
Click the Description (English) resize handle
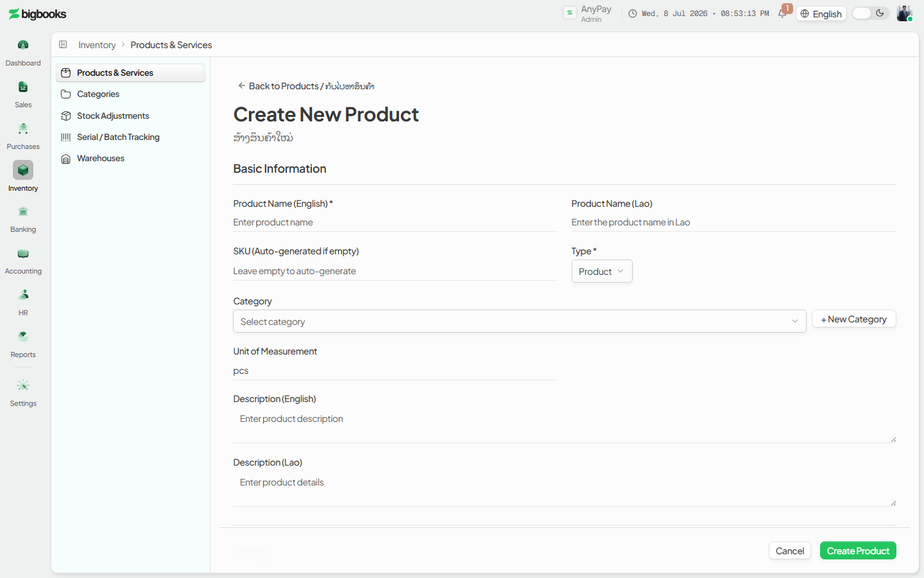click(893, 440)
